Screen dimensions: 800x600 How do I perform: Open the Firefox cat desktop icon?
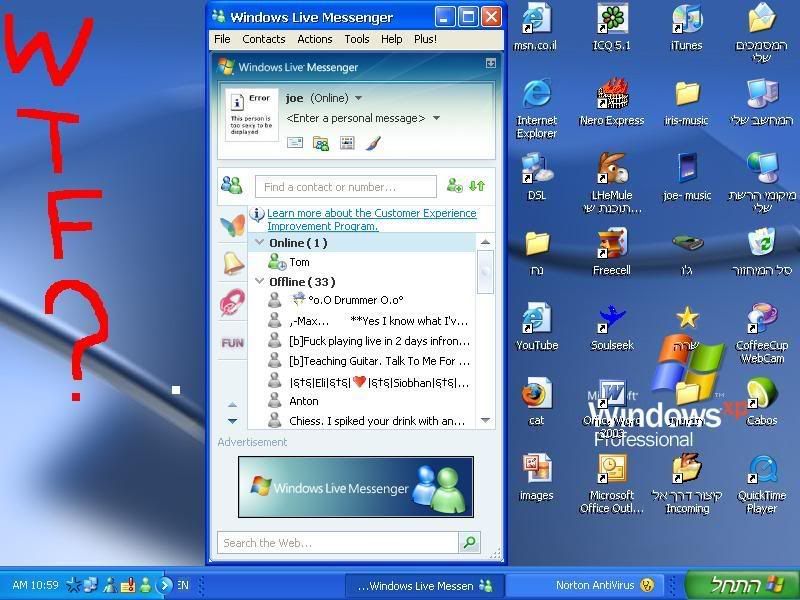pyautogui.click(x=536, y=401)
